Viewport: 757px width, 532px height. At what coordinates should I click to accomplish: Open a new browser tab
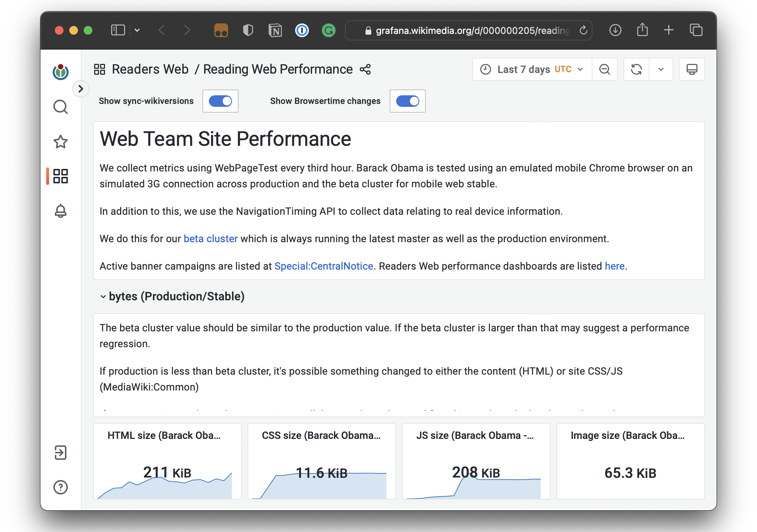[669, 30]
